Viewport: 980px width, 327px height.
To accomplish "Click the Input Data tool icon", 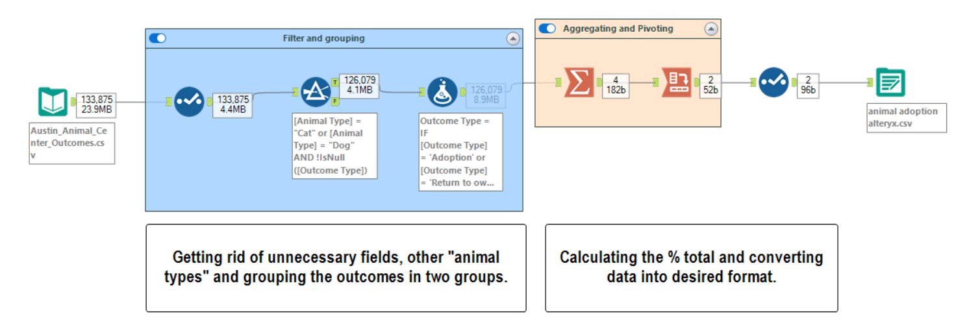I will point(52,103).
